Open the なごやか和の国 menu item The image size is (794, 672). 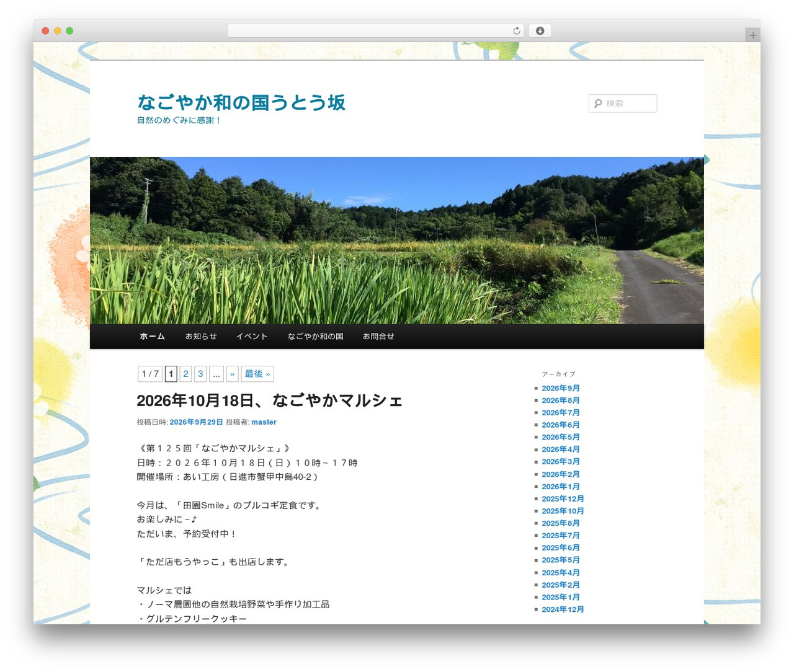[x=315, y=336]
